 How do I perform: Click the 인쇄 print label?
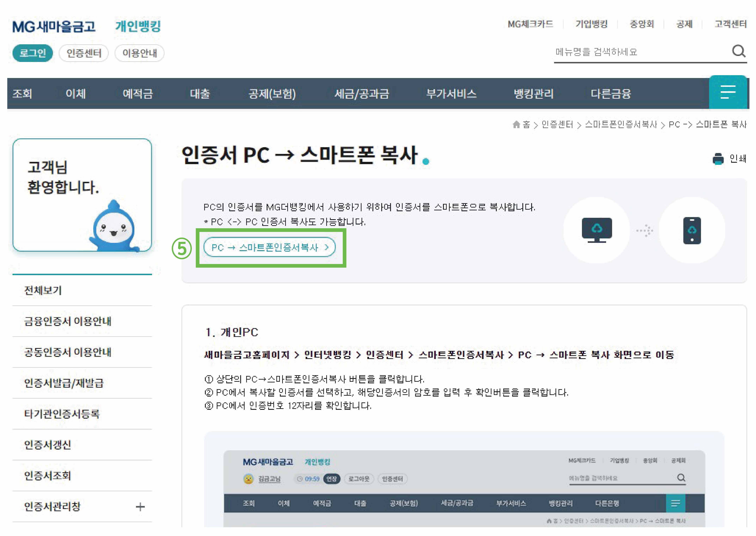click(x=737, y=159)
